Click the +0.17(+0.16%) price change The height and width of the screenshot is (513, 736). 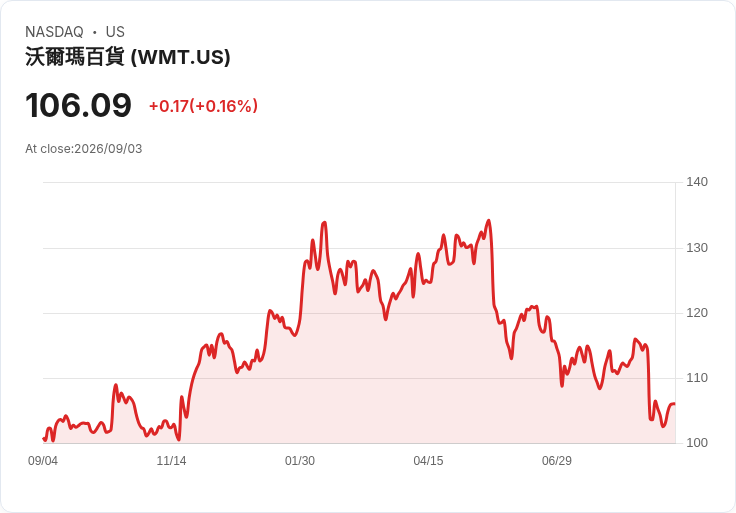[203, 106]
